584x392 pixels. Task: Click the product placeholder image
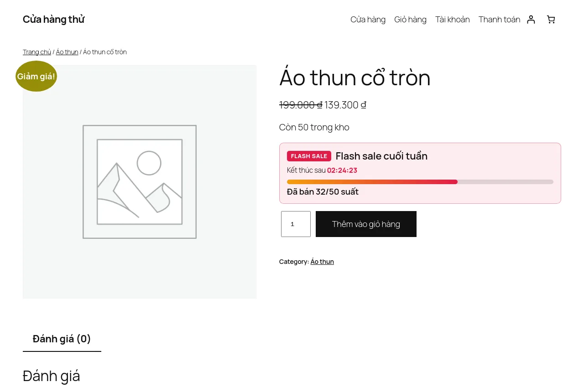click(x=140, y=182)
